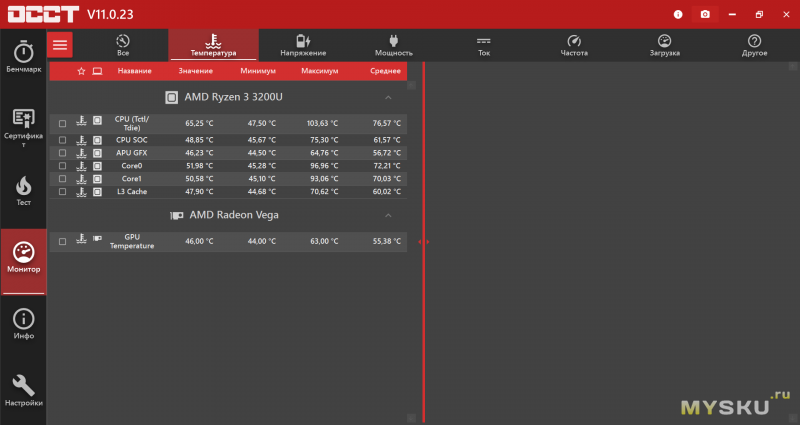Click thermometer icon in CPU SOC row
Screen dimensions: 800x425
click(81, 140)
